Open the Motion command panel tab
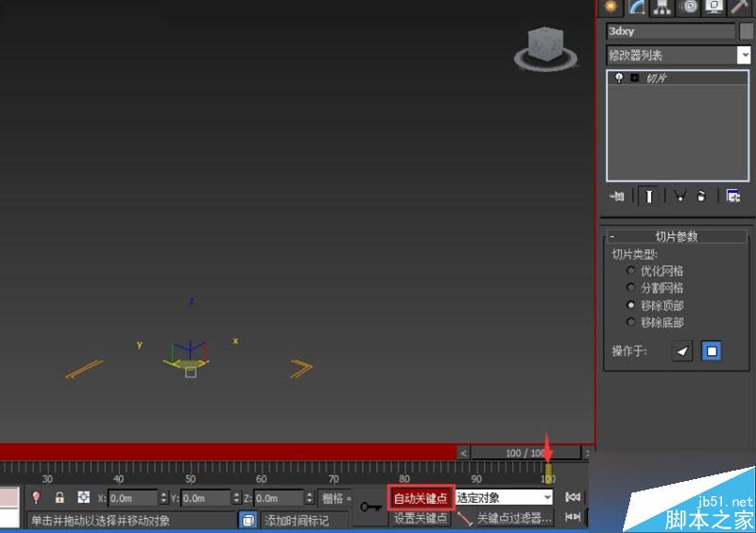 pos(688,7)
